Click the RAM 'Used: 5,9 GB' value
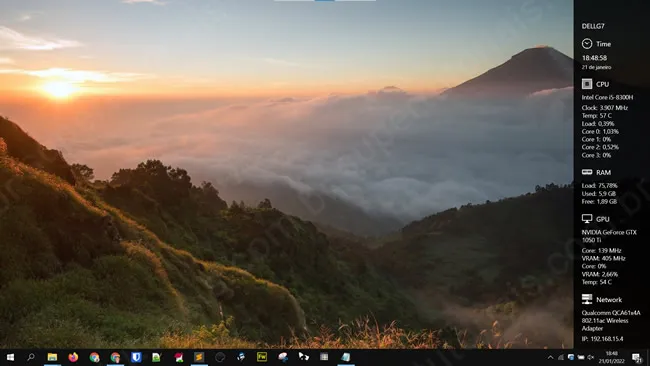Image resolution: width=650 pixels, height=366 pixels. tap(599, 193)
